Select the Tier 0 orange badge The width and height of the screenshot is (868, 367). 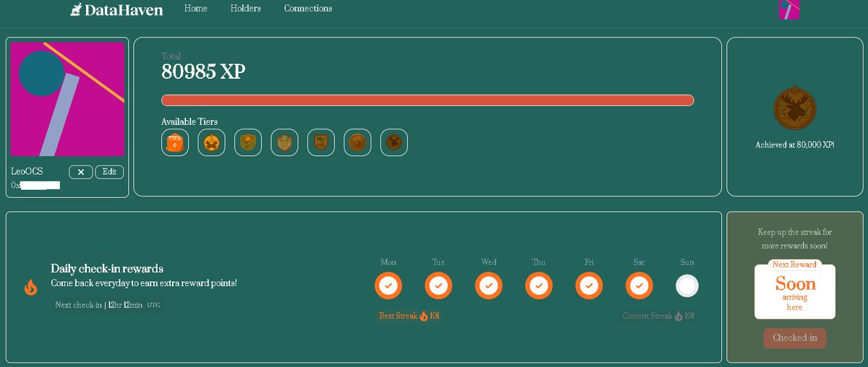175,142
